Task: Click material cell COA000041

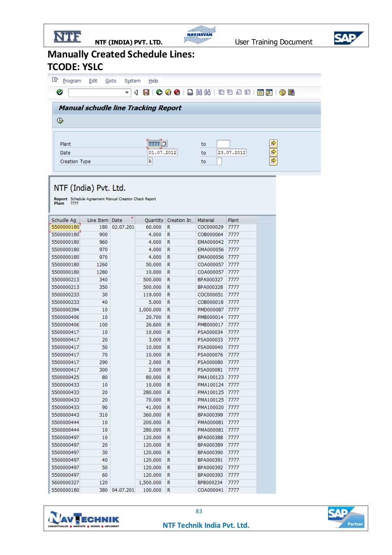Action: [x=211, y=490]
